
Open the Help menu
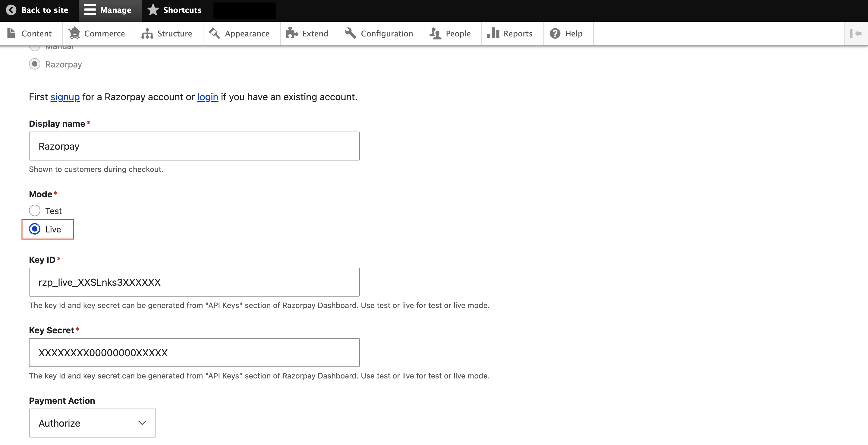click(568, 33)
